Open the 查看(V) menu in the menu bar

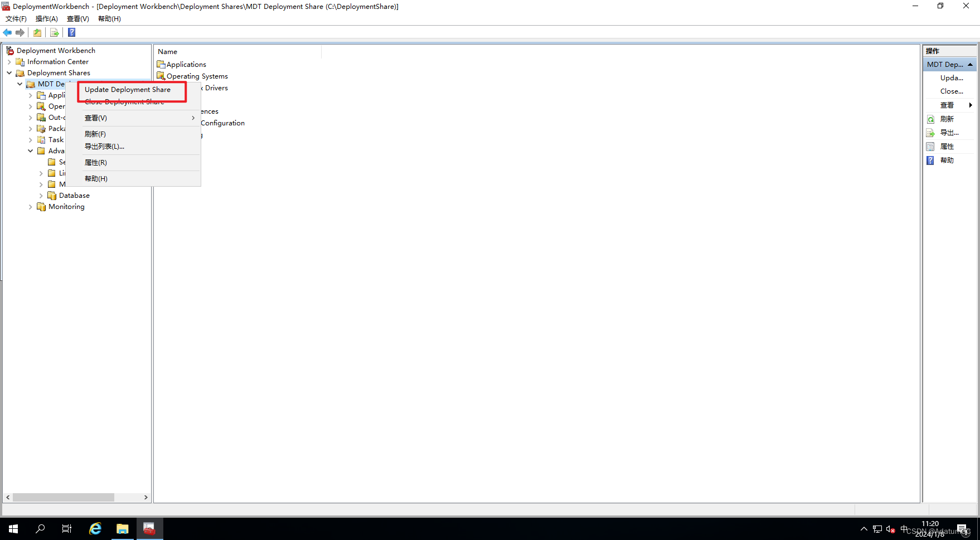click(x=78, y=19)
